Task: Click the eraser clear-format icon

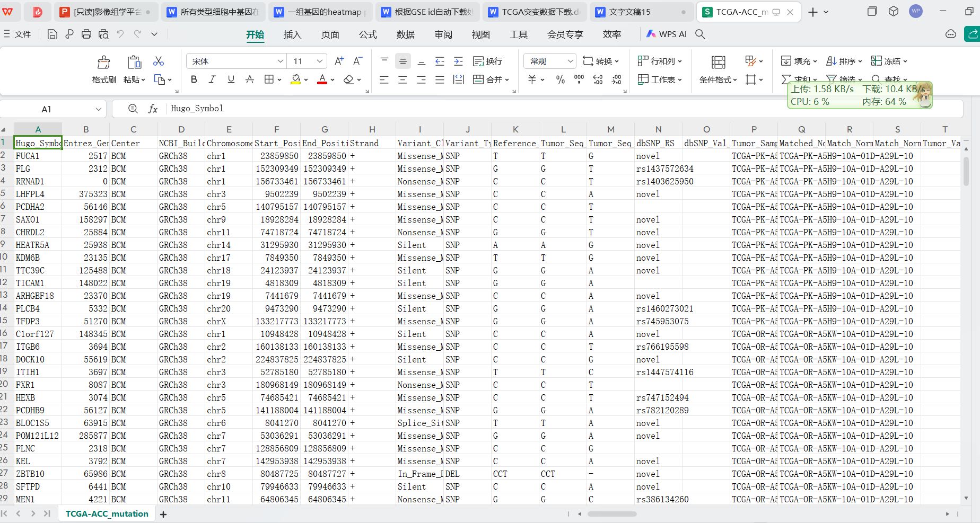Action: [x=348, y=79]
